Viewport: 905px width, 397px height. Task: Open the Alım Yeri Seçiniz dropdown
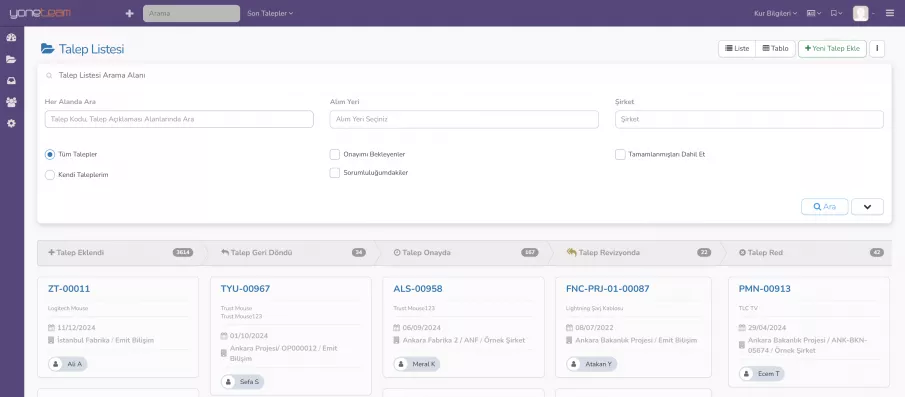pyautogui.click(x=464, y=119)
